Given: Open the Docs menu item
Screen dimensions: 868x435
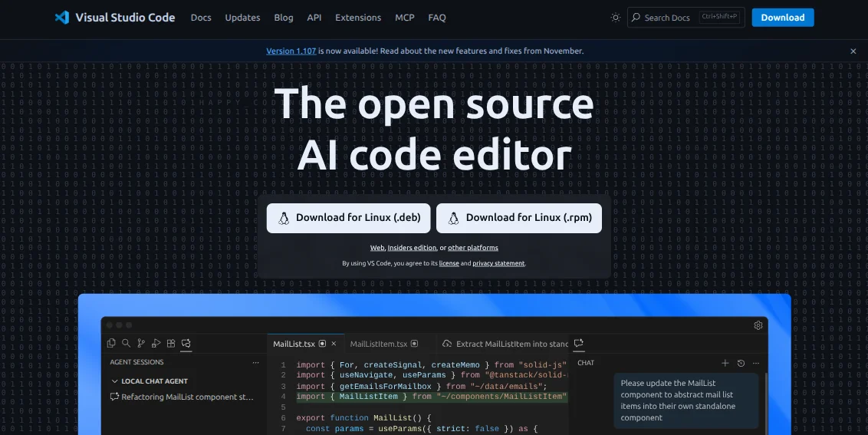Looking at the screenshot, I should pos(201,18).
